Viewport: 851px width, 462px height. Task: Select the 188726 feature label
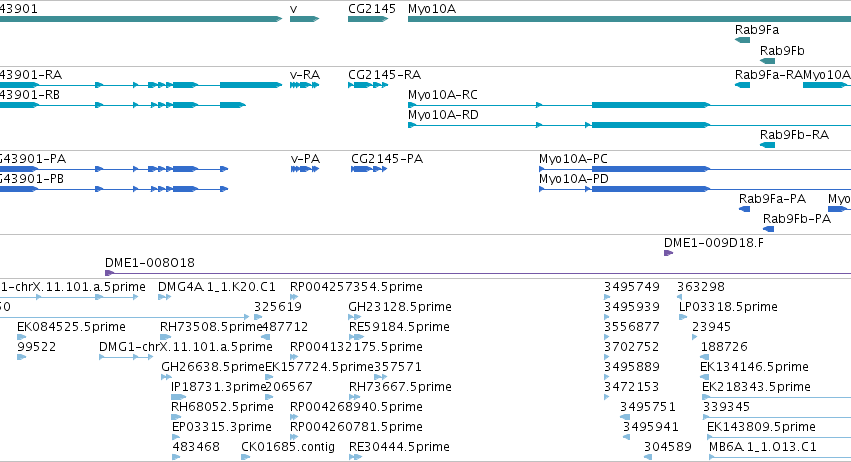coord(725,347)
